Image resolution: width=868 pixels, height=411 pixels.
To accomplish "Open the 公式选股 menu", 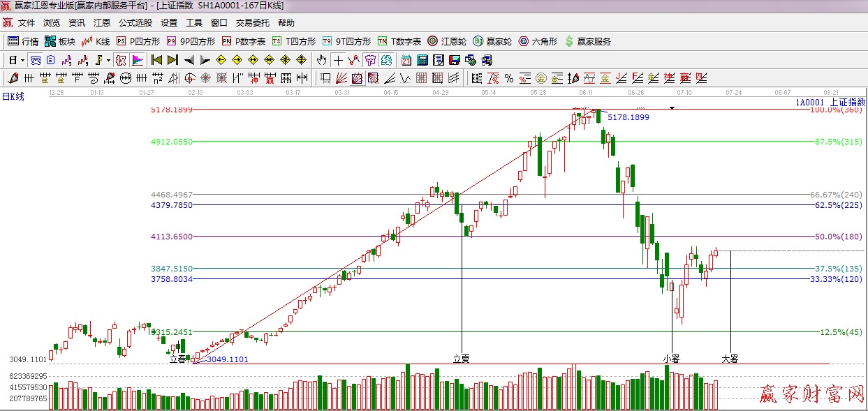I will pos(135,23).
